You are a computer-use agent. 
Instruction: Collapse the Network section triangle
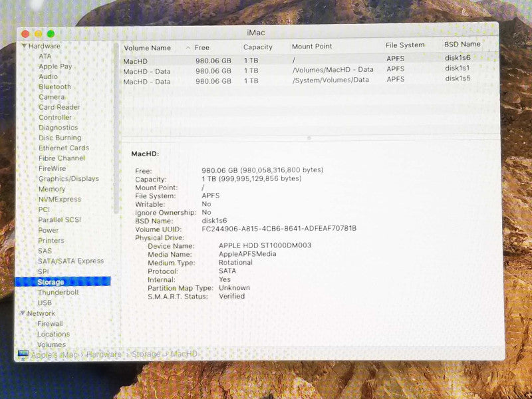point(23,313)
